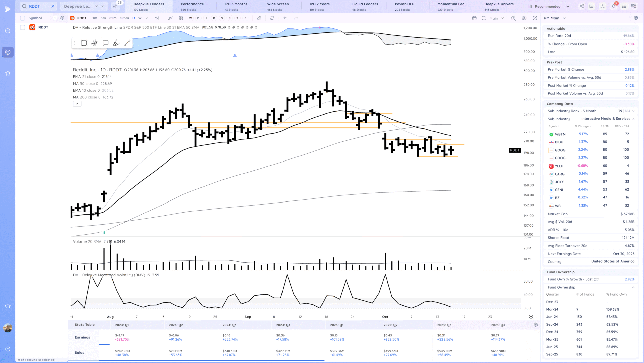Click the eraser icon in chart toolbar
Viewport: 644px width, 363px height.
pyautogui.click(x=259, y=18)
